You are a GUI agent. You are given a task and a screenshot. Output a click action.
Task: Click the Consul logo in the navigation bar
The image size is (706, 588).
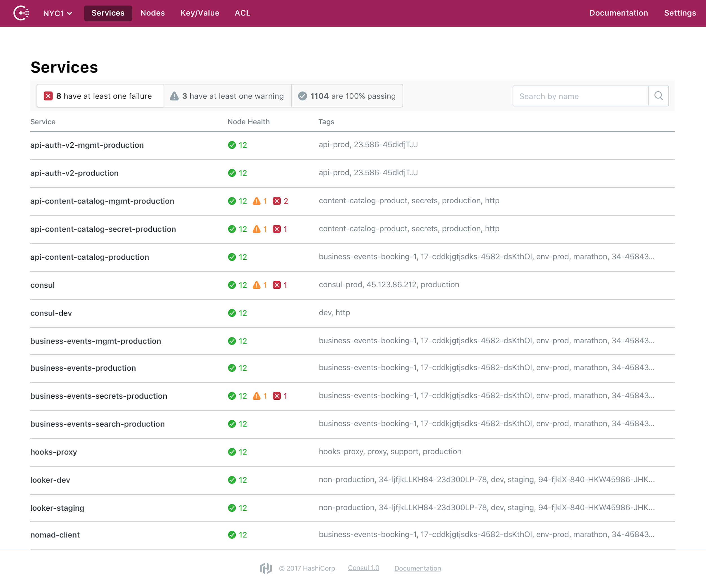(x=21, y=13)
